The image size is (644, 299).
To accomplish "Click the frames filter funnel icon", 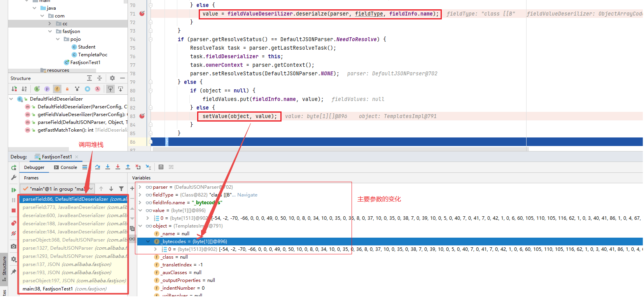I will click(121, 189).
